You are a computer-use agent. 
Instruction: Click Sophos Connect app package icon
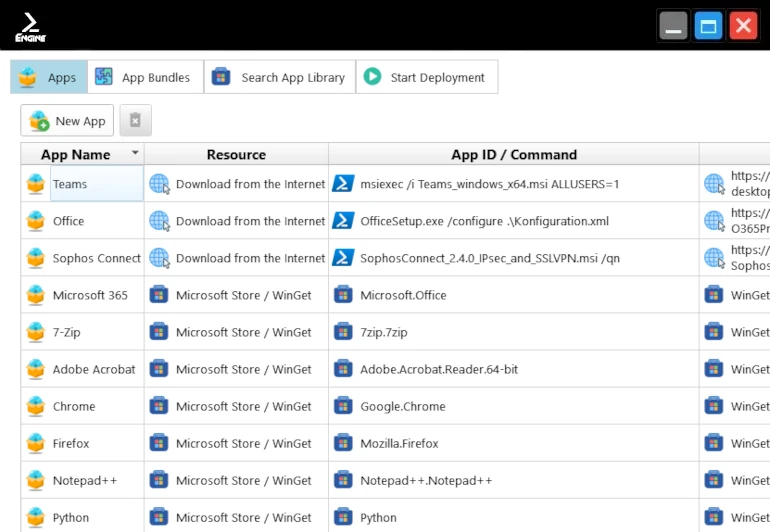click(36, 258)
